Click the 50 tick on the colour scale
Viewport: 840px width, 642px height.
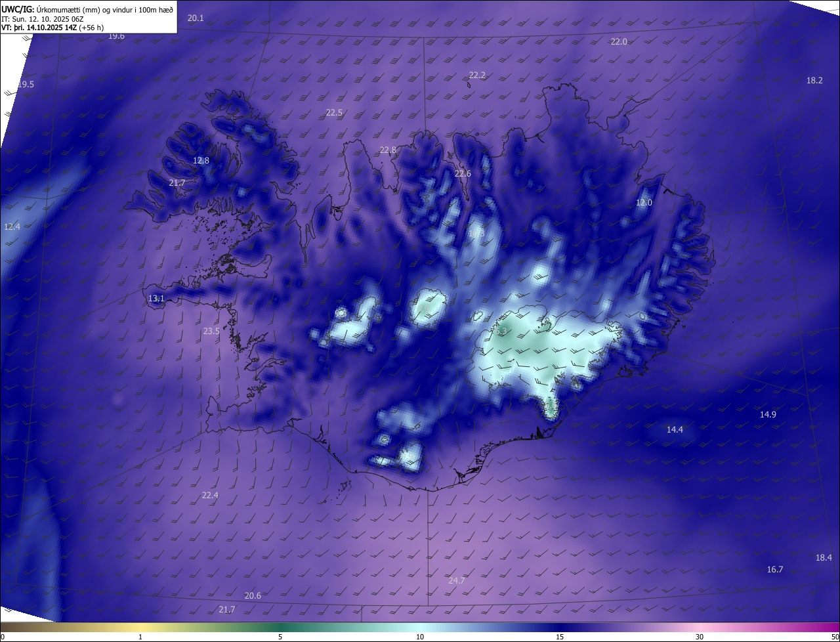pyautogui.click(x=835, y=637)
